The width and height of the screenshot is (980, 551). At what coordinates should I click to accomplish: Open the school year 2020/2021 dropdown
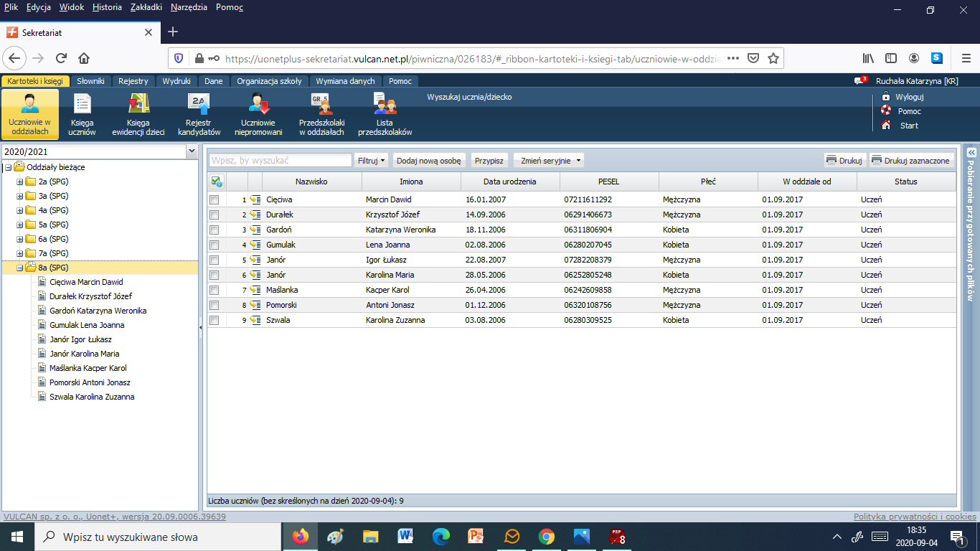pyautogui.click(x=191, y=151)
